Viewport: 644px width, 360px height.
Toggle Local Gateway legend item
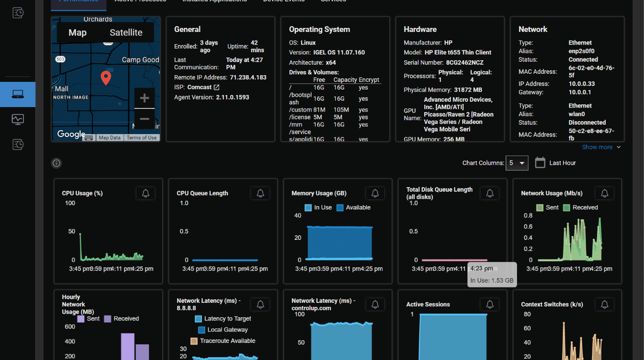[223, 330]
